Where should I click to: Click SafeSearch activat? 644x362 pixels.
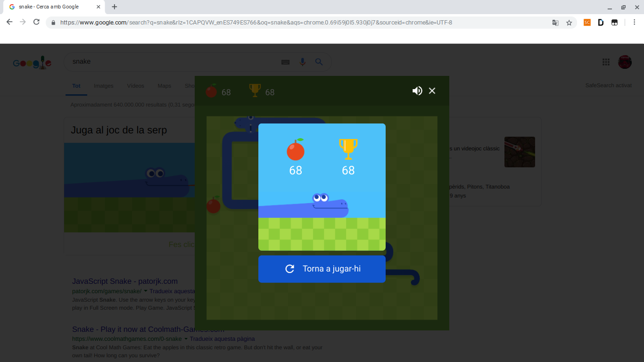pyautogui.click(x=609, y=85)
